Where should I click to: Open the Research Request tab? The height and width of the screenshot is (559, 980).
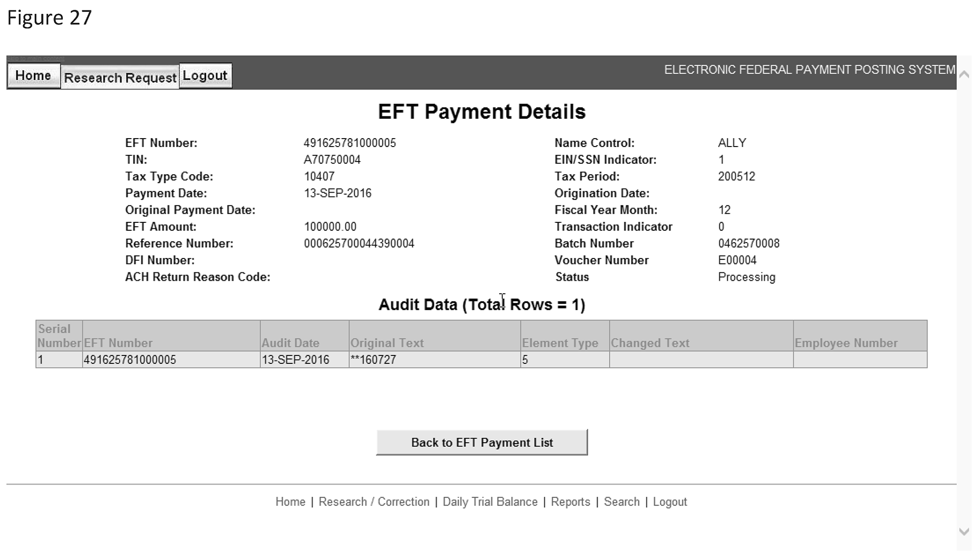pos(120,78)
